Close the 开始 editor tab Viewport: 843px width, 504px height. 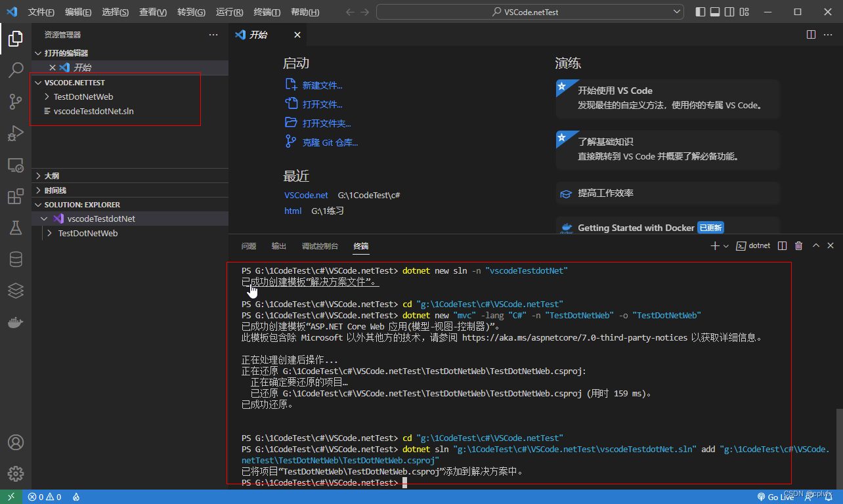pyautogui.click(x=297, y=35)
